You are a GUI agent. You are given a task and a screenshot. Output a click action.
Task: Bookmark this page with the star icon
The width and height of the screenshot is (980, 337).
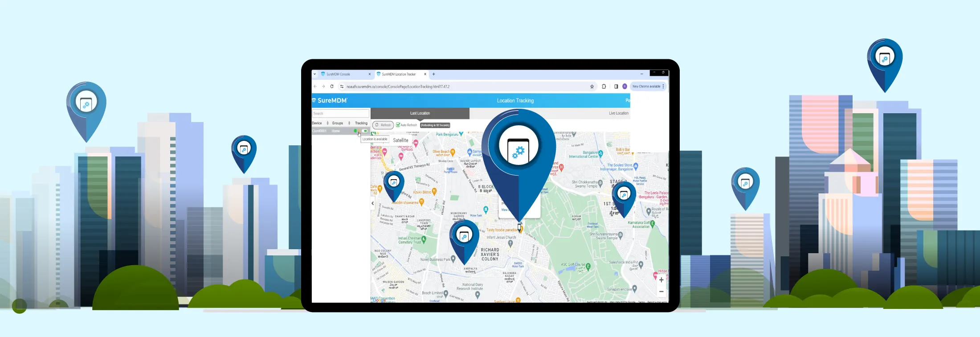(592, 86)
